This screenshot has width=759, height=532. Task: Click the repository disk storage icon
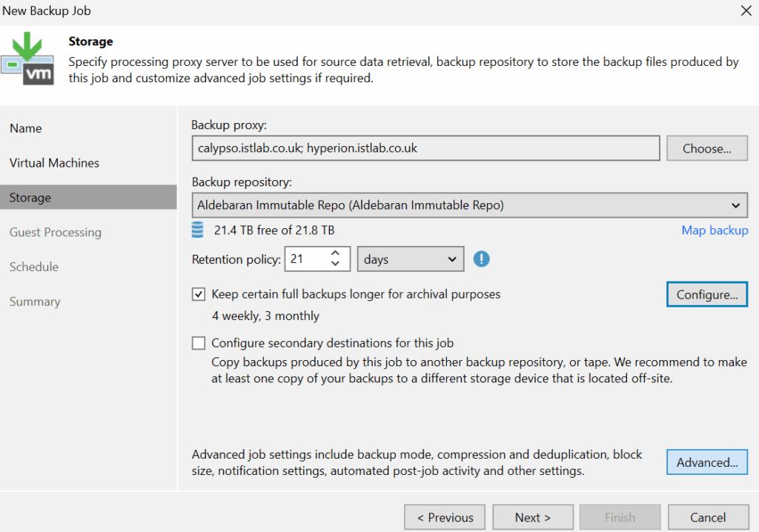pos(197,230)
